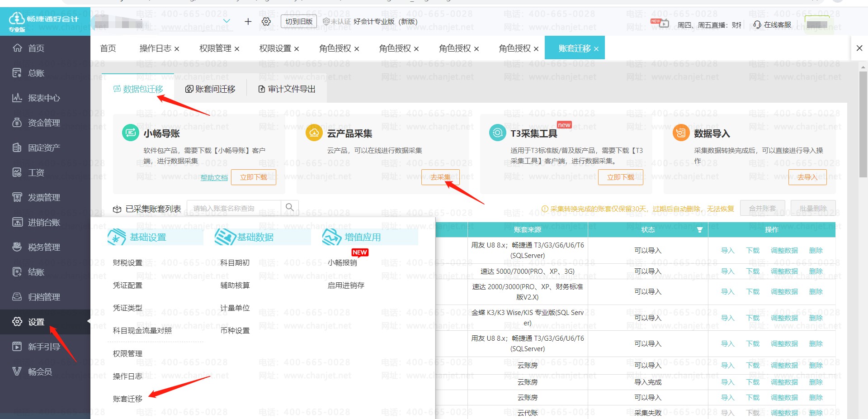Viewport: 868px width, 419px height.
Task: Open 报表中心 from the sidebar
Action: 43,98
